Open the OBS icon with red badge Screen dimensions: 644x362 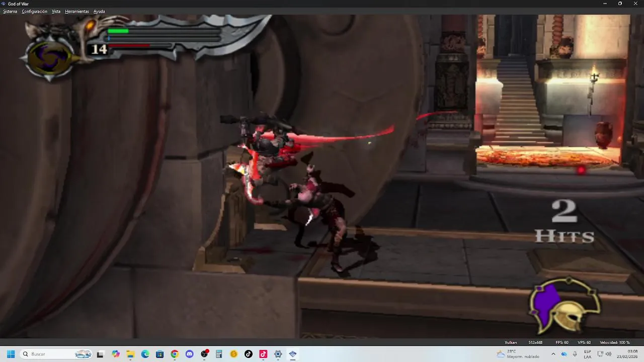[204, 354]
